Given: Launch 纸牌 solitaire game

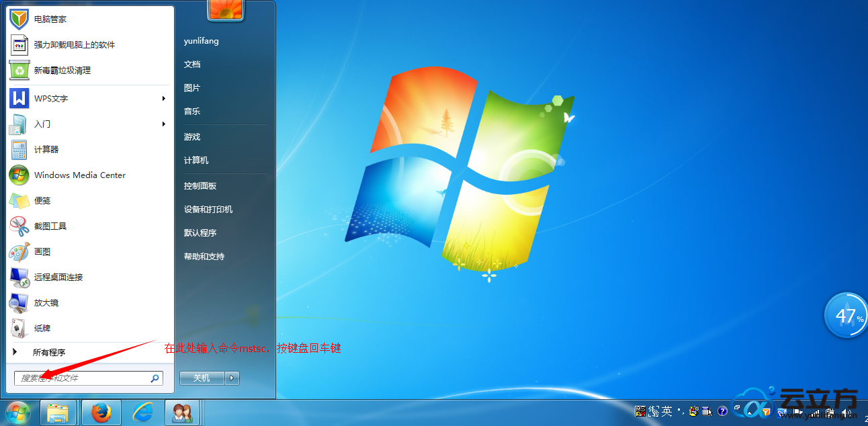Looking at the screenshot, I should [x=90, y=328].
